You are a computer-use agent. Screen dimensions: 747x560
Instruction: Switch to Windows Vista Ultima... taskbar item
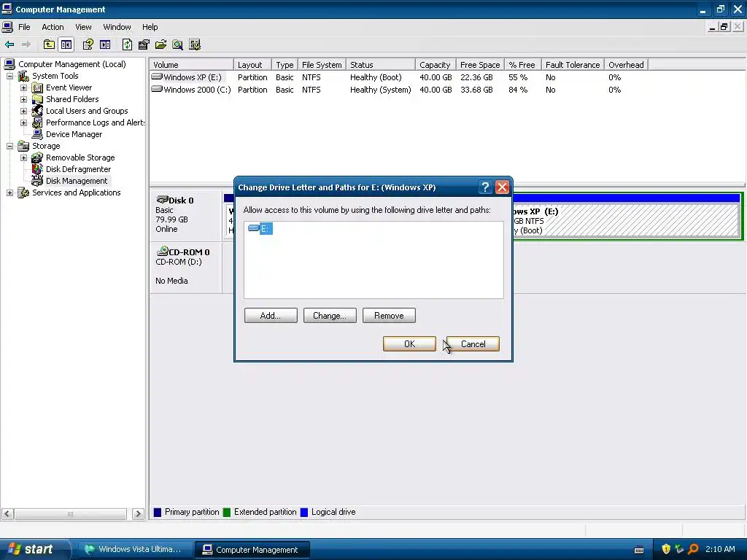(x=134, y=550)
